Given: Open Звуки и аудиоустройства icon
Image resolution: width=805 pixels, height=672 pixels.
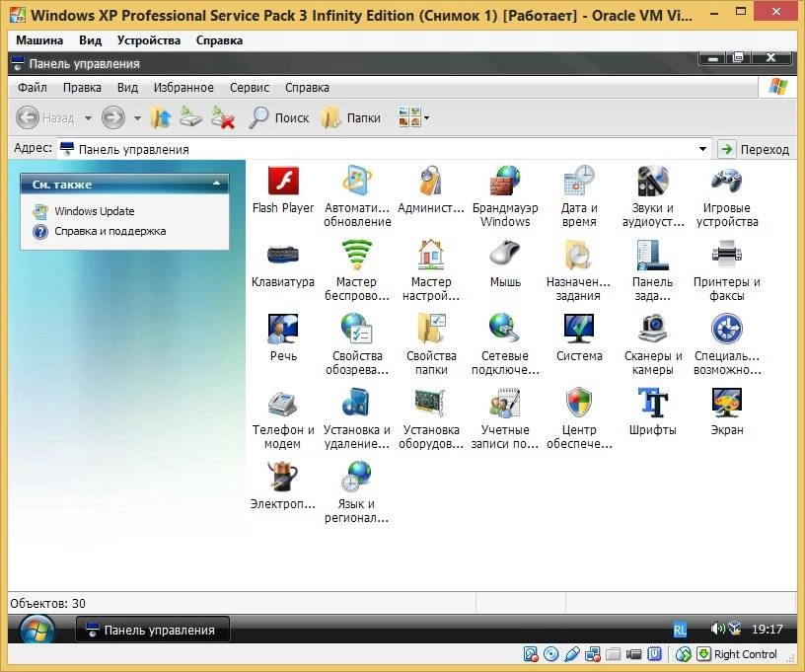Looking at the screenshot, I should point(652,181).
